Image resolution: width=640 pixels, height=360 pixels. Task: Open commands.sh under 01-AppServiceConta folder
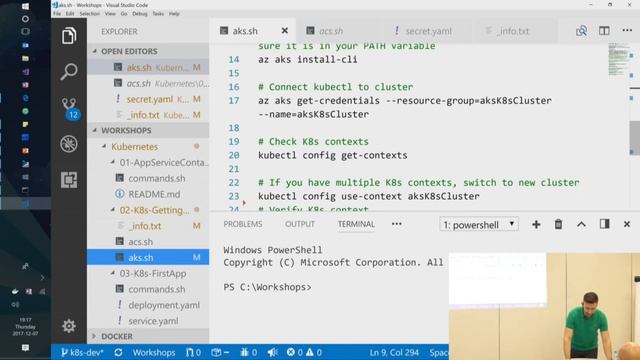tap(148, 178)
